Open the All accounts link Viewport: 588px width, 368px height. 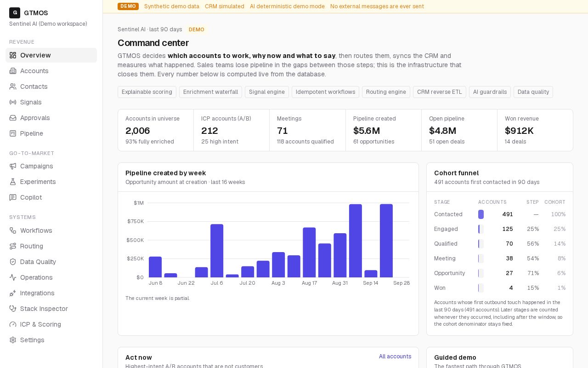(395, 356)
